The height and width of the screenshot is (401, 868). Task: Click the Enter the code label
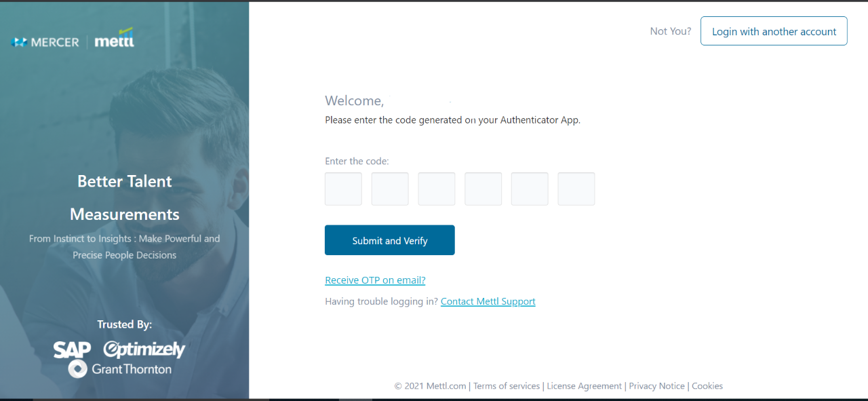(x=357, y=161)
